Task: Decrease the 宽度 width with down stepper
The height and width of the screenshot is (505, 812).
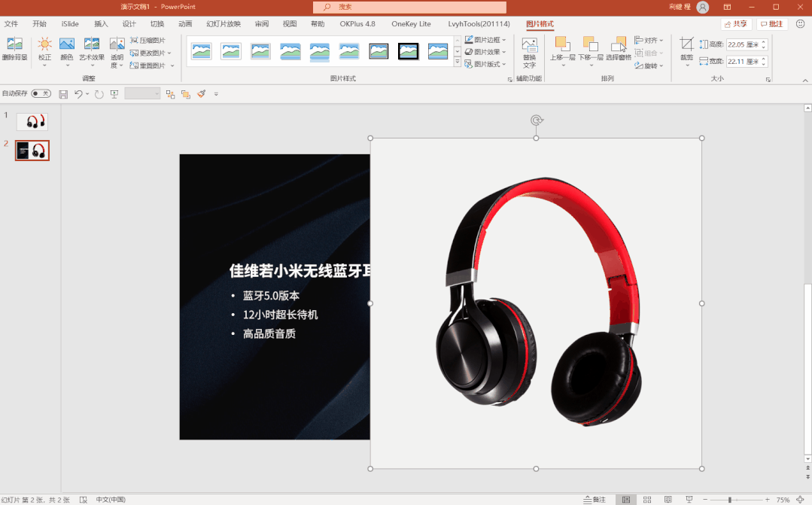Action: (x=764, y=64)
